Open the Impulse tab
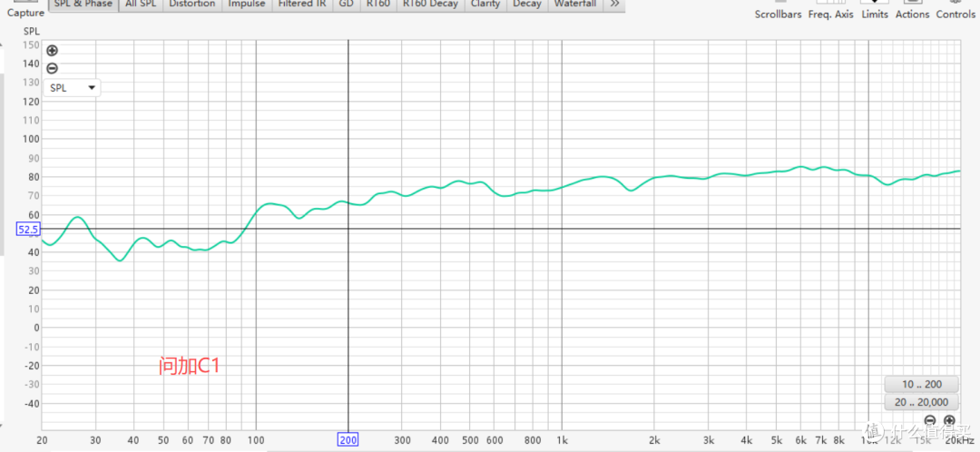 (x=246, y=5)
